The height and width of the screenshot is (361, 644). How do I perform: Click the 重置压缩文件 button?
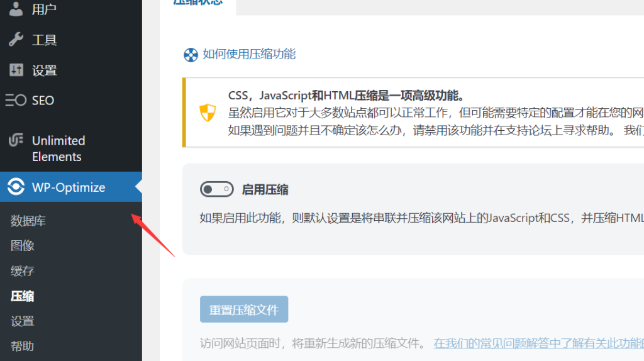pyautogui.click(x=244, y=309)
